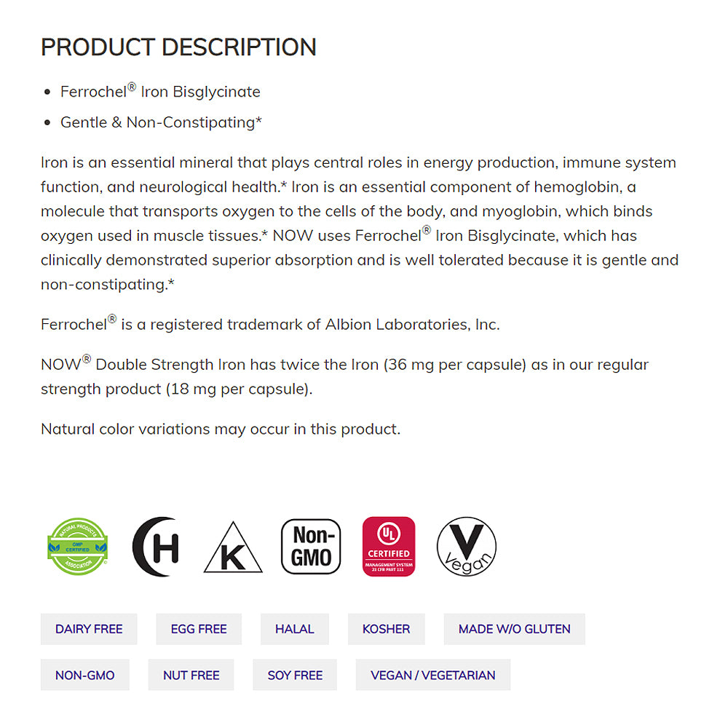The height and width of the screenshot is (728, 728).
Task: Select the Egg Free tag
Action: click(x=199, y=629)
